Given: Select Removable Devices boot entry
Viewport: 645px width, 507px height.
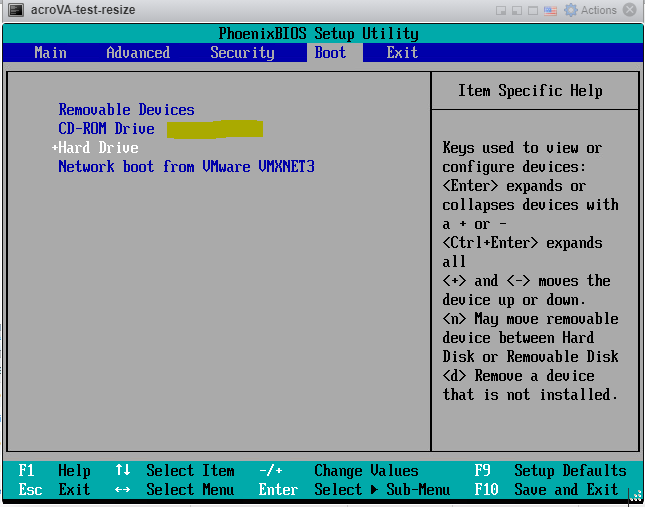Looking at the screenshot, I should (x=126, y=110).
